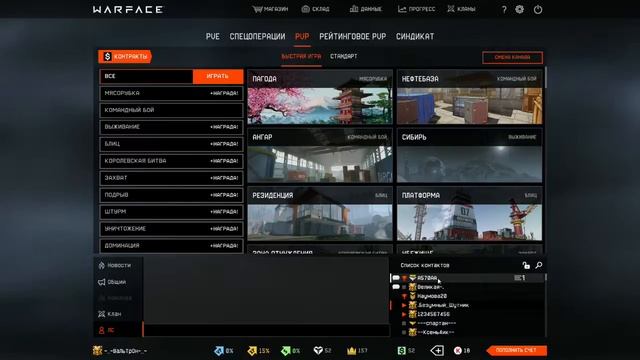Switch to the PVE tab

[213, 36]
